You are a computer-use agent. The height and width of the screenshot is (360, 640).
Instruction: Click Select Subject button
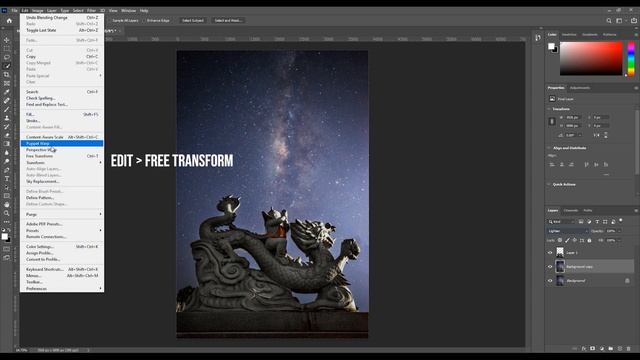point(193,20)
